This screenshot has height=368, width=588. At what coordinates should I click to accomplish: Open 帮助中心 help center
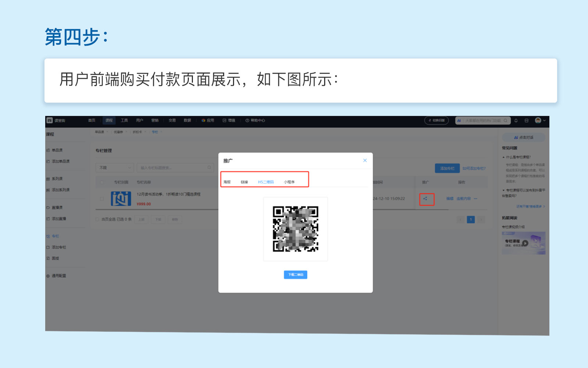pyautogui.click(x=255, y=120)
